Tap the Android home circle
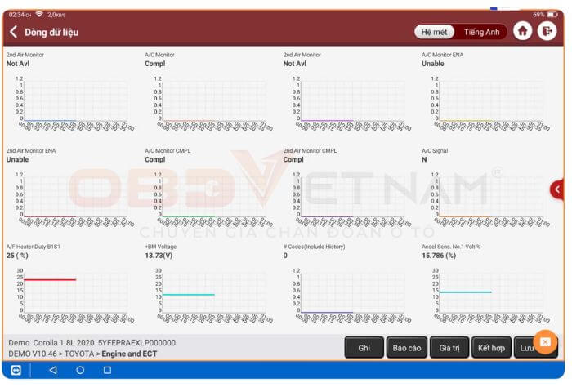The width and height of the screenshot is (572, 392). (x=80, y=370)
